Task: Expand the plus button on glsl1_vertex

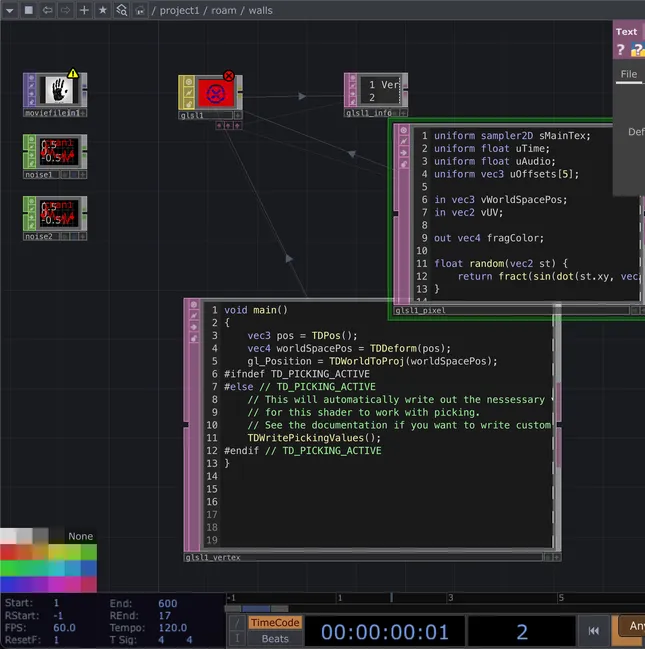Action: tap(557, 558)
